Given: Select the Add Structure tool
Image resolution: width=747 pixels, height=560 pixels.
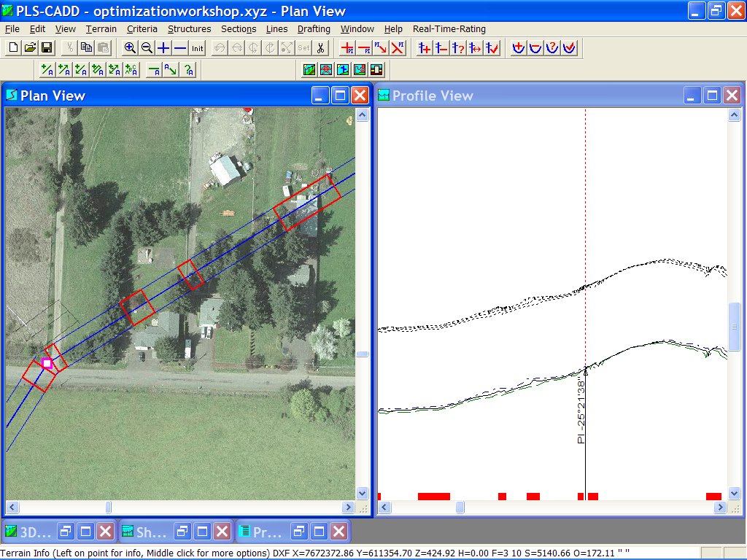Looking at the screenshot, I should pyautogui.click(x=425, y=47).
